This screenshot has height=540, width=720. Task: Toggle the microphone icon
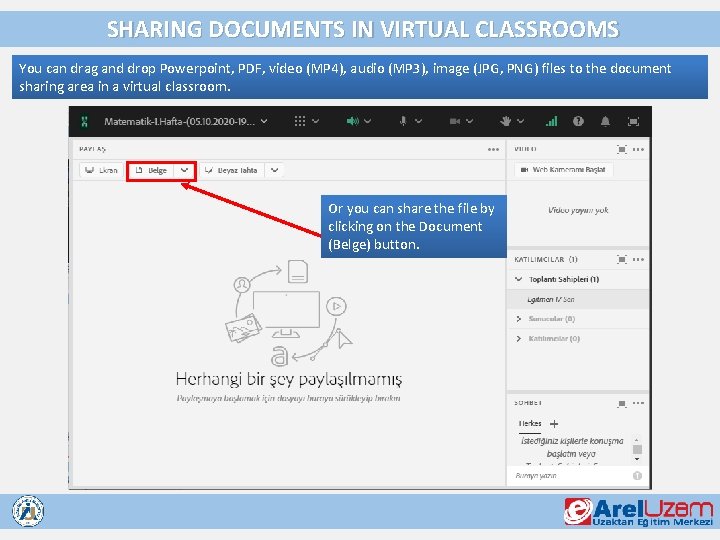click(x=403, y=121)
